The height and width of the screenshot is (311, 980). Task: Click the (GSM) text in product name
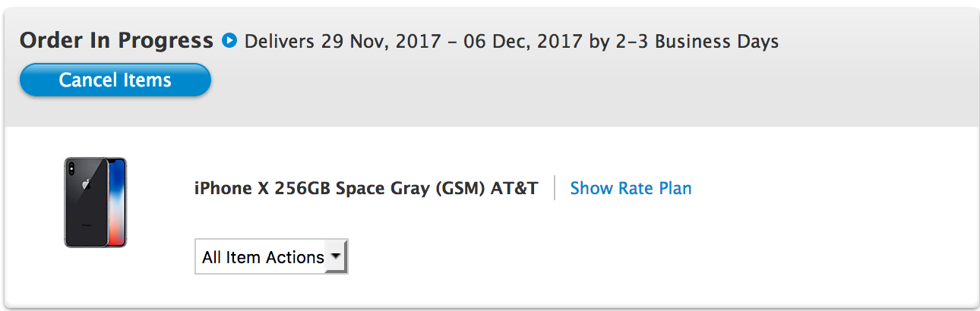[x=462, y=189]
